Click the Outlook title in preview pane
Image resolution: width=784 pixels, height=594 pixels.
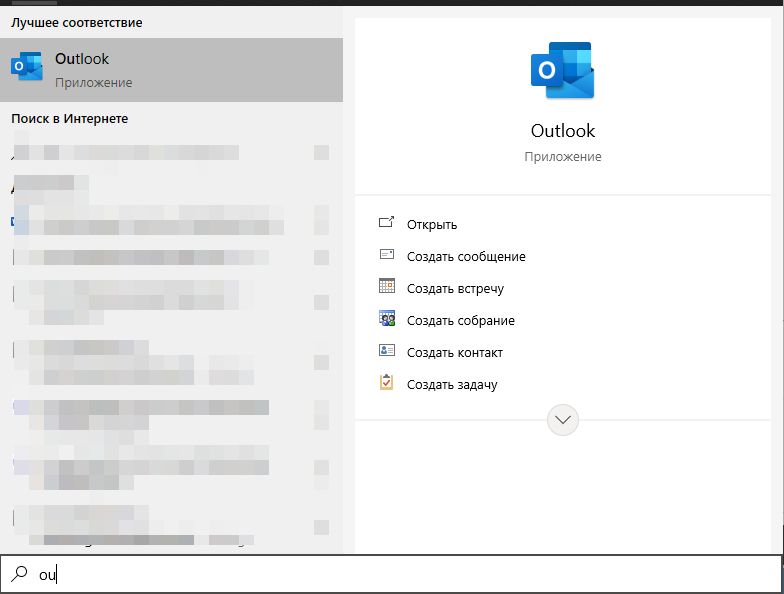coord(562,131)
